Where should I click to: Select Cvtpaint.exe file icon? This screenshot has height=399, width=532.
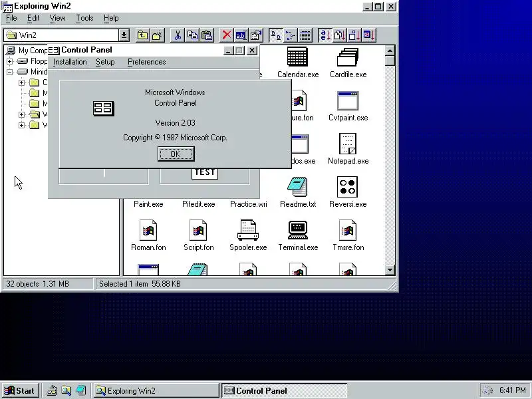pyautogui.click(x=348, y=101)
